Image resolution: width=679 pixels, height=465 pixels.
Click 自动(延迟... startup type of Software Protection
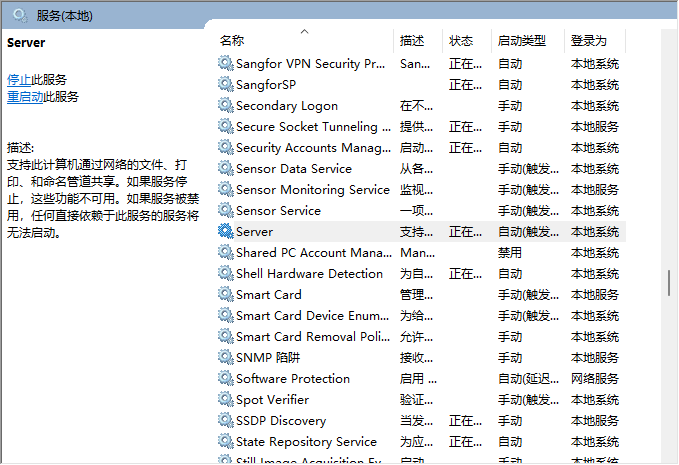click(528, 379)
